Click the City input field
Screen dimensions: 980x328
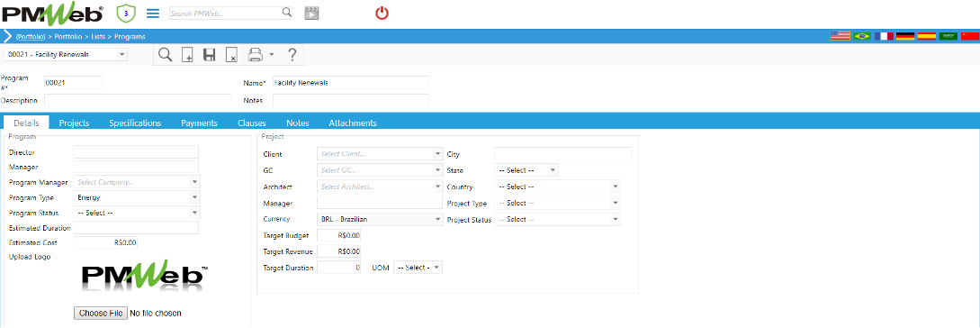tap(563, 154)
